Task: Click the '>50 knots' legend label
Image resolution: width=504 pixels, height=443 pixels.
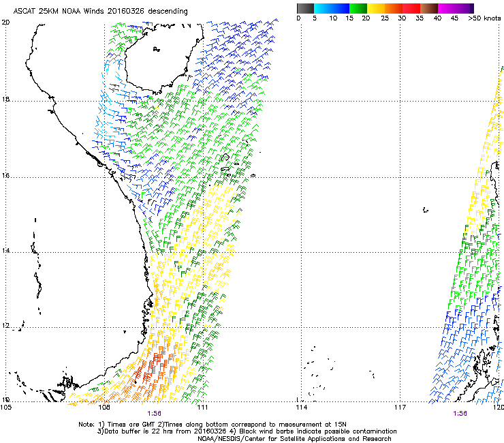Action: [x=484, y=18]
